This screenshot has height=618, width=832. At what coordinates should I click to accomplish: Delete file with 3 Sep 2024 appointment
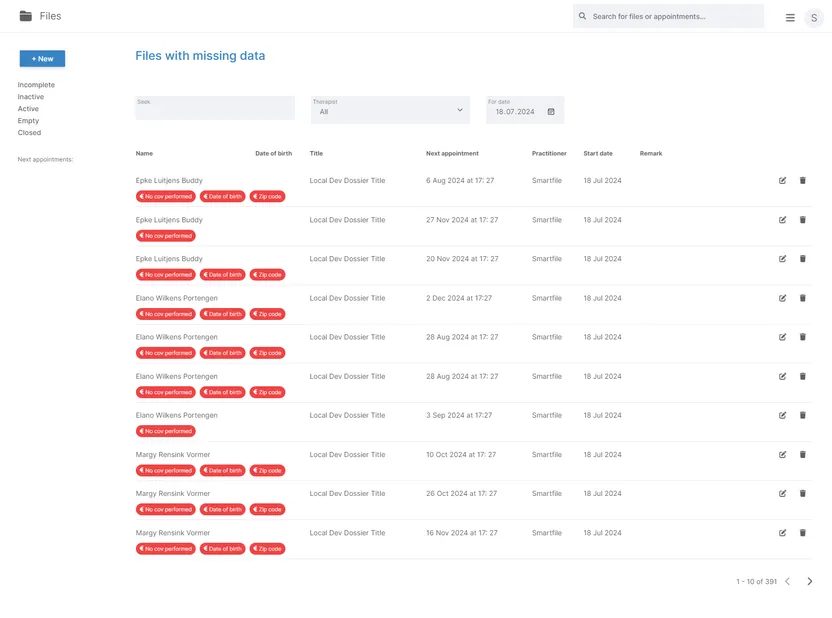(x=803, y=415)
